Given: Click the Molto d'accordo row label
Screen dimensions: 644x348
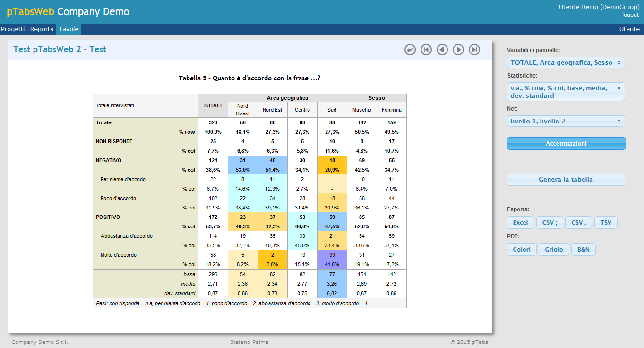Looking at the screenshot, I should point(119,255).
